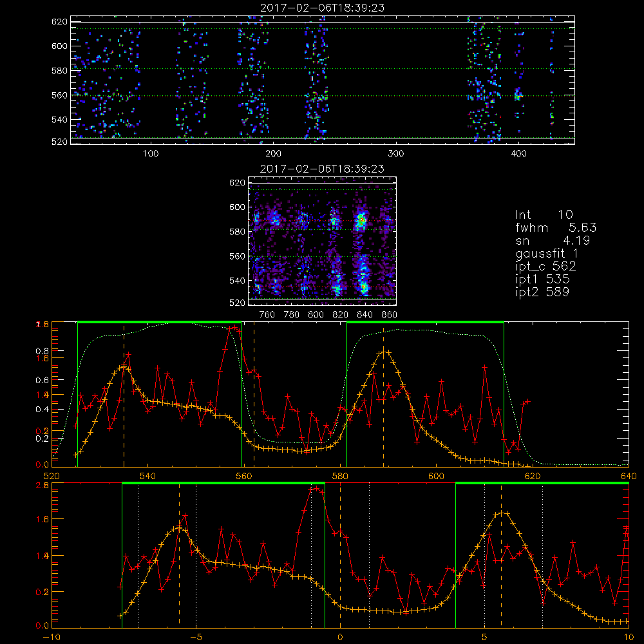
Task: Click the 'sn 4.19' value line
Action: coord(553,240)
